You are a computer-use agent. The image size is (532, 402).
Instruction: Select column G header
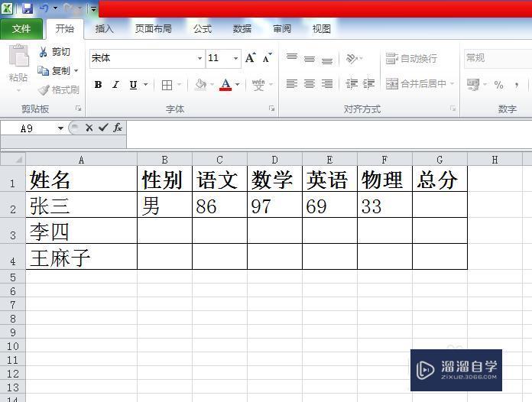440,160
